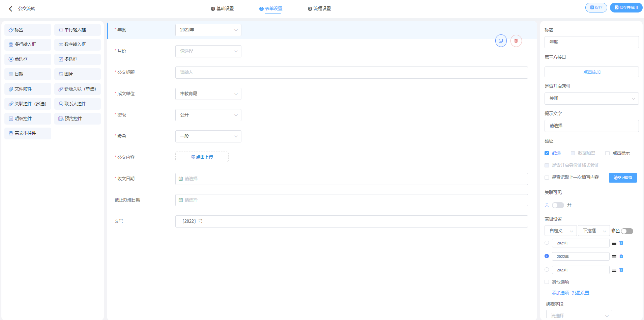Add the 标签 label component
Image resolution: width=644 pixels, height=320 pixels.
(x=28, y=30)
